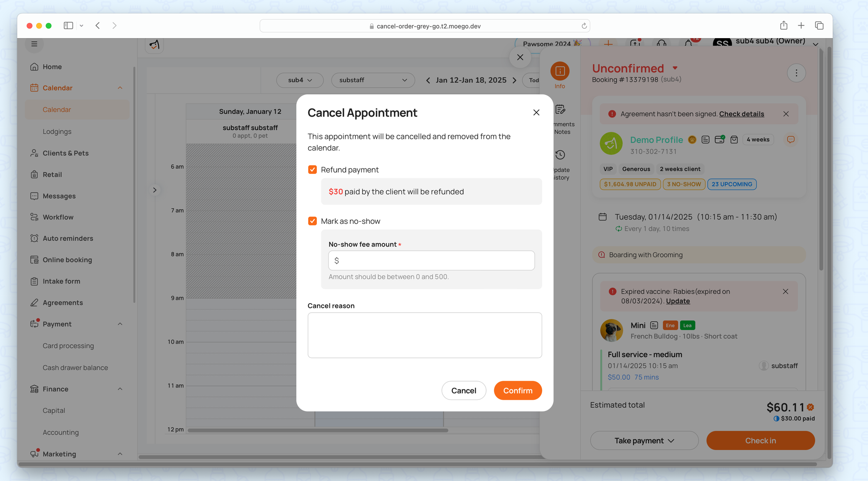Image resolution: width=868 pixels, height=481 pixels.
Task: Confirm the appointment cancellation
Action: [517, 390]
